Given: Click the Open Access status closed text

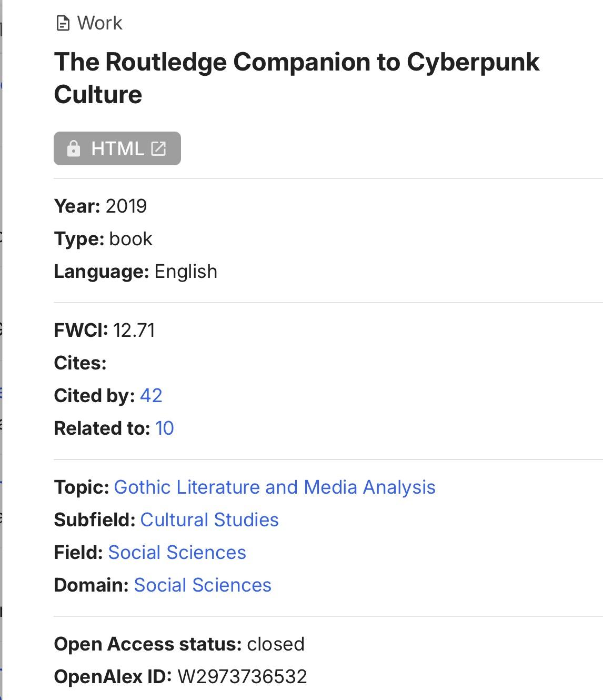Looking at the screenshot, I should [276, 644].
